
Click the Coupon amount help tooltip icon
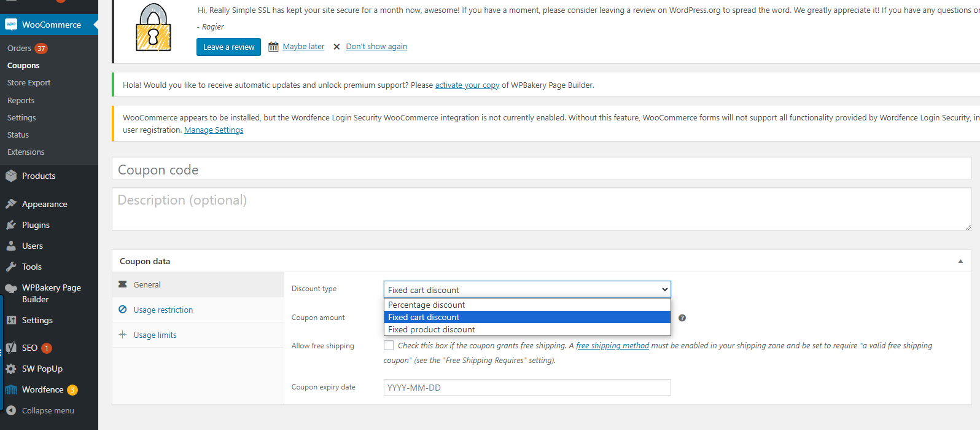coord(682,318)
